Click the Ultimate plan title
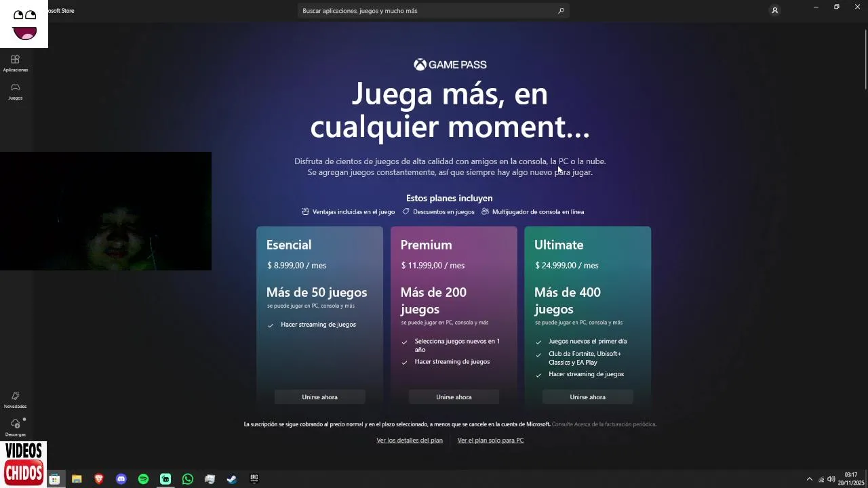The width and height of the screenshot is (868, 488). coord(559,245)
